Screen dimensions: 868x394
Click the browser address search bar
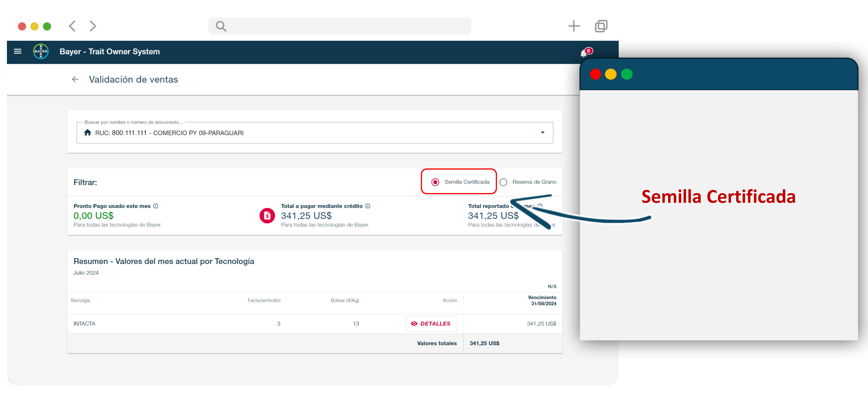[339, 26]
